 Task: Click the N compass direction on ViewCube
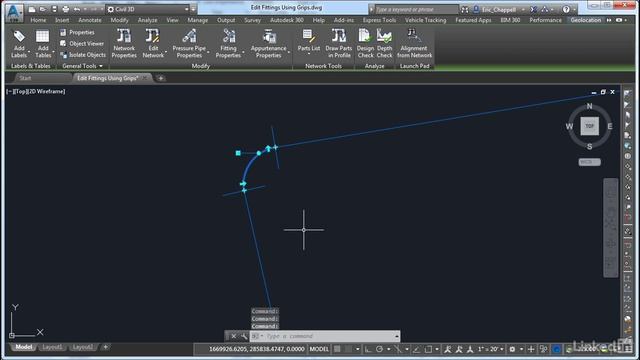[x=589, y=106]
